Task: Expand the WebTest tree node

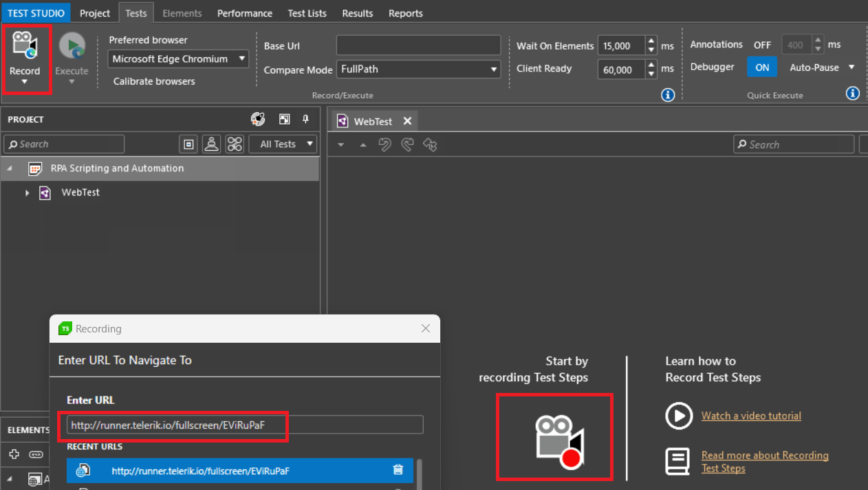Action: coord(28,193)
